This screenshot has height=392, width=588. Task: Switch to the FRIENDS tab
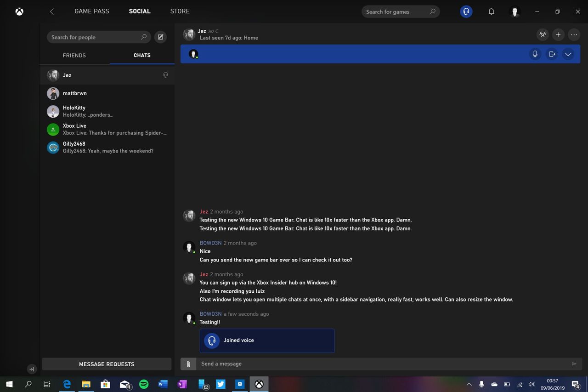74,55
